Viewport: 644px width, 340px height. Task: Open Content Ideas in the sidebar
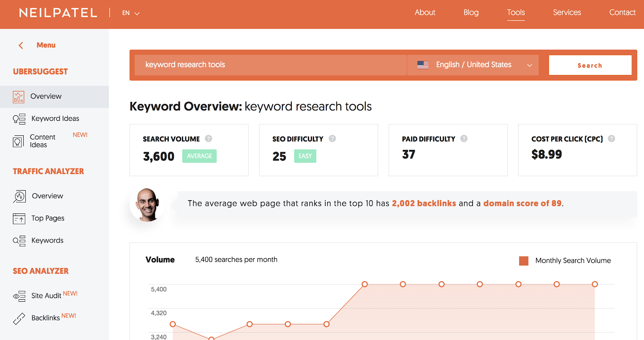tap(43, 141)
